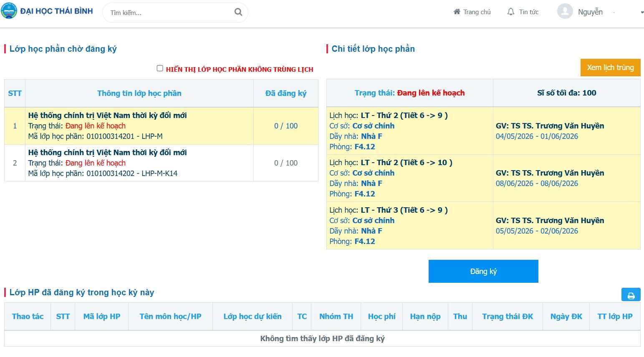Click the Trạng thái ĐK column header
This screenshot has width=644, height=357.
point(507,317)
